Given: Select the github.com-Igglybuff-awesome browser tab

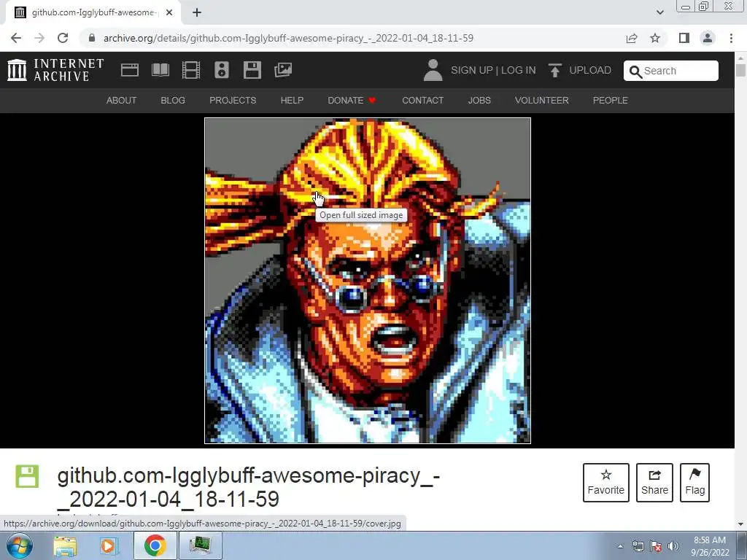Looking at the screenshot, I should point(93,13).
